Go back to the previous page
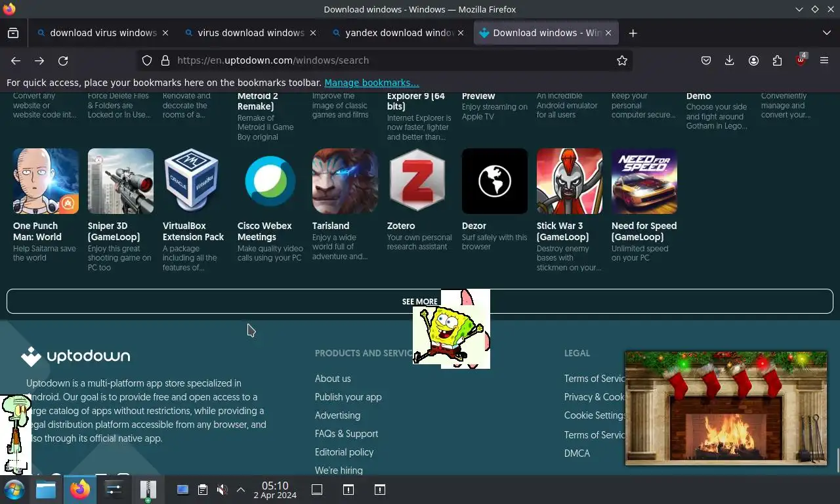 pos(16,60)
